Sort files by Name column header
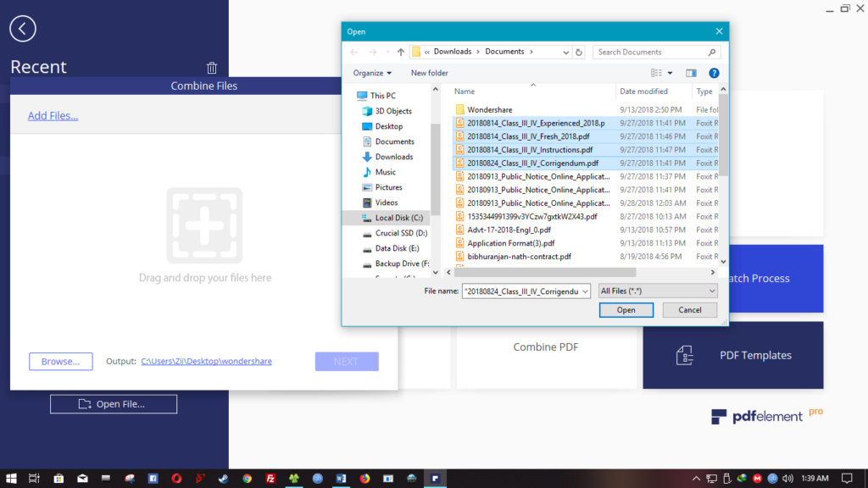868x488 pixels. 465,91
